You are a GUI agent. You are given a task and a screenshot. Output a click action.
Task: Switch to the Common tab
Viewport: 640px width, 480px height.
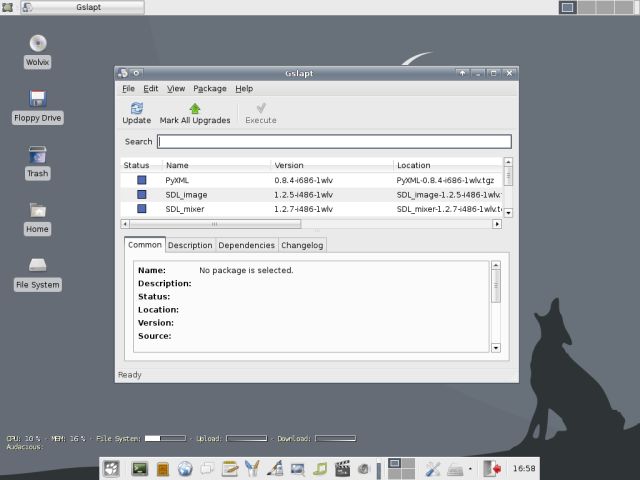[x=144, y=245]
